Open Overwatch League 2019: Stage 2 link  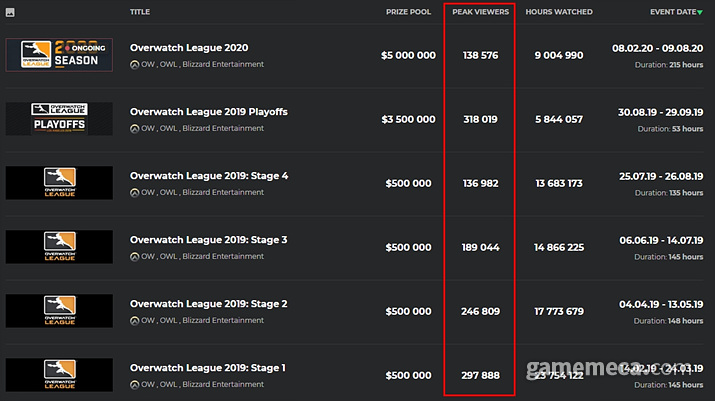(209, 304)
